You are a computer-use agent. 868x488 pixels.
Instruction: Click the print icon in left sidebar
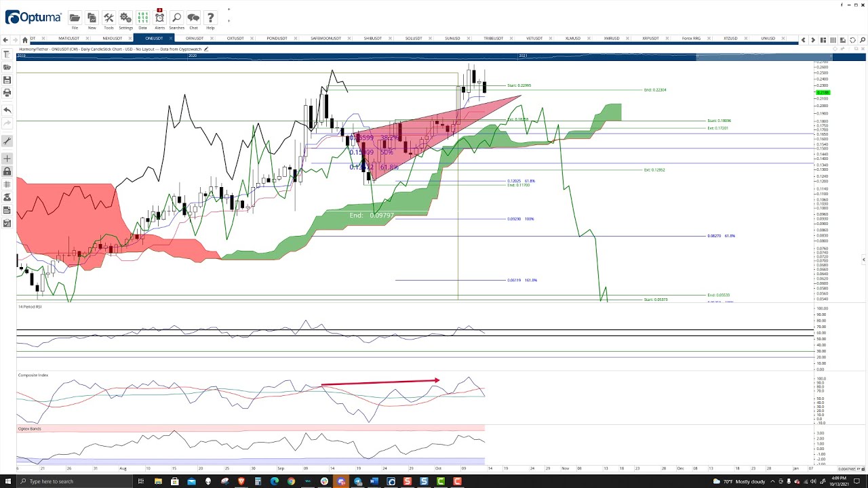(7, 92)
